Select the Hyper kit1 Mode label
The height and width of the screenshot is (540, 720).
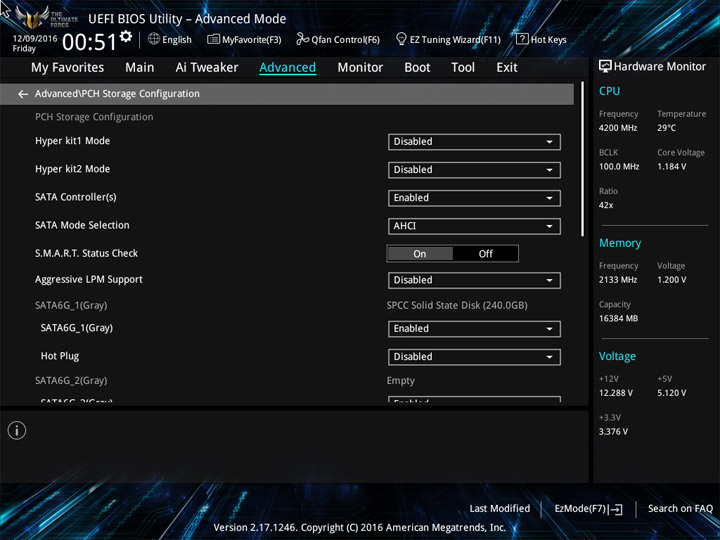click(x=73, y=141)
